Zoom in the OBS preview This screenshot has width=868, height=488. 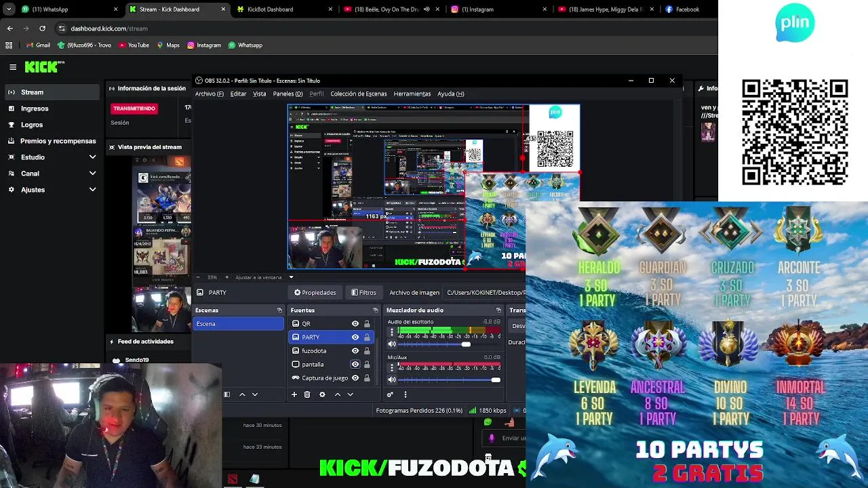[227, 277]
